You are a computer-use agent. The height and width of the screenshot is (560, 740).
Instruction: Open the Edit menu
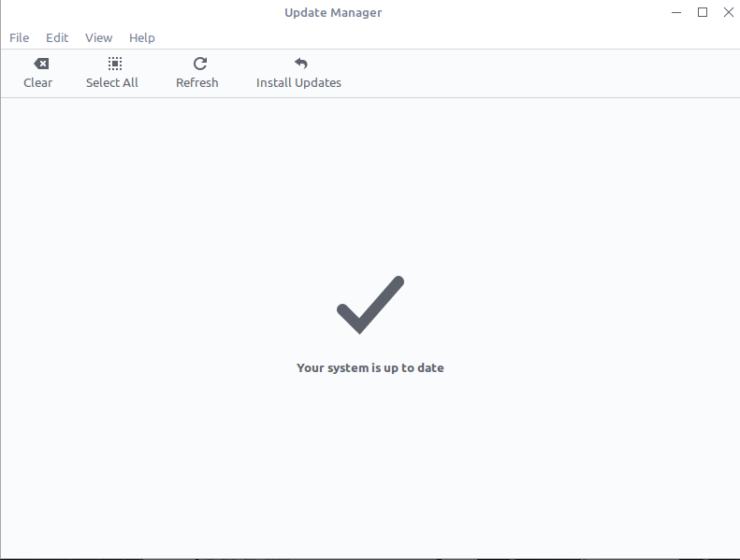57,38
